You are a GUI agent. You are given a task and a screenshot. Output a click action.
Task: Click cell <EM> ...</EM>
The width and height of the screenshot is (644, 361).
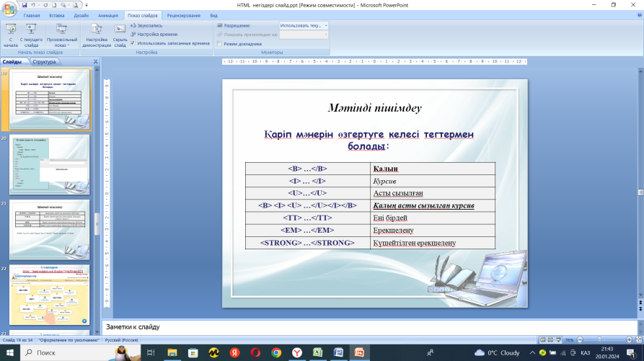tap(308, 230)
